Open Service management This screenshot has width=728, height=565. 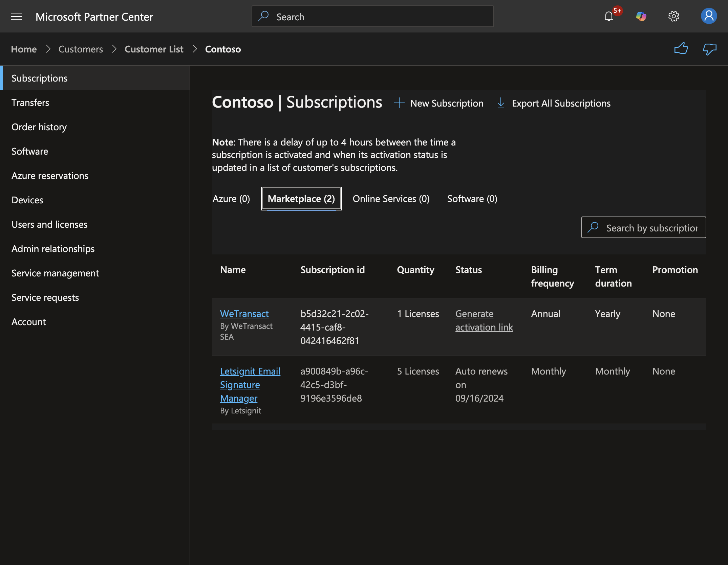click(x=95, y=273)
